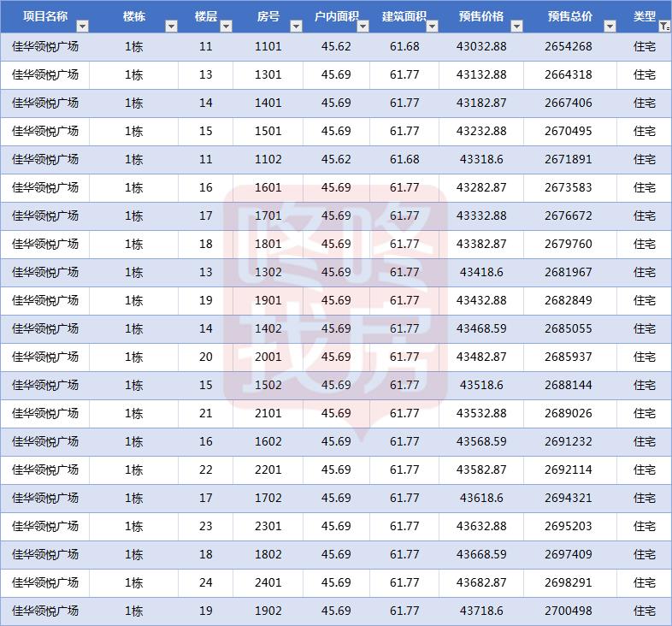Screen dimensions: 672x626
Task: Open the 项目名称 column filter dropdown
Action: [x=81, y=27]
